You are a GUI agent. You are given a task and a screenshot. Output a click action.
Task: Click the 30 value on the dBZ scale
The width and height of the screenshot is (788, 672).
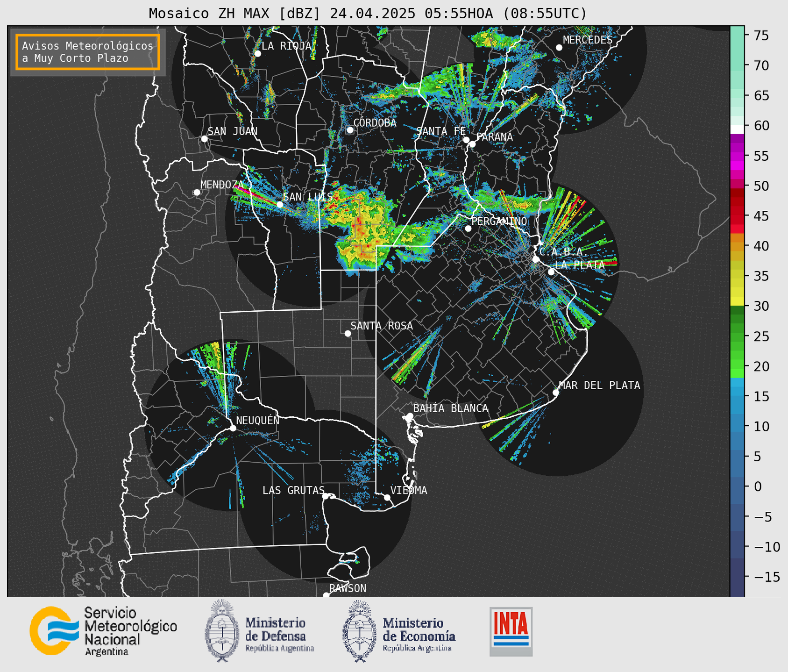[762, 306]
